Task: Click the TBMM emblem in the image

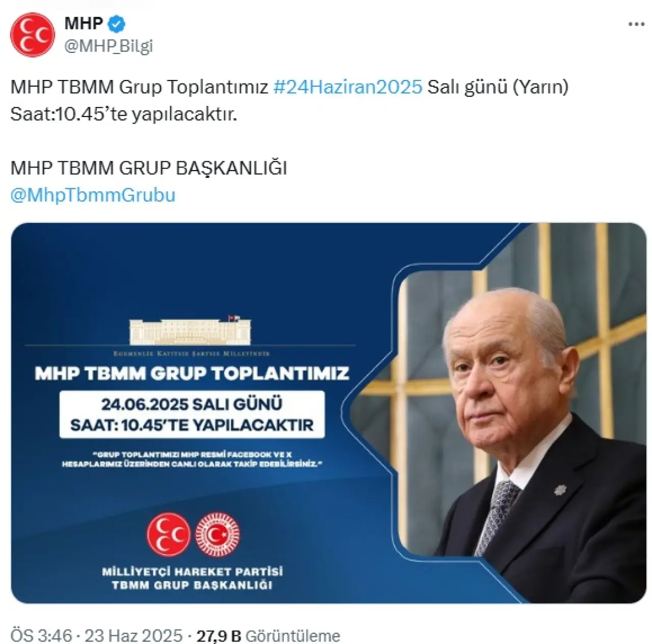Action: [x=218, y=534]
